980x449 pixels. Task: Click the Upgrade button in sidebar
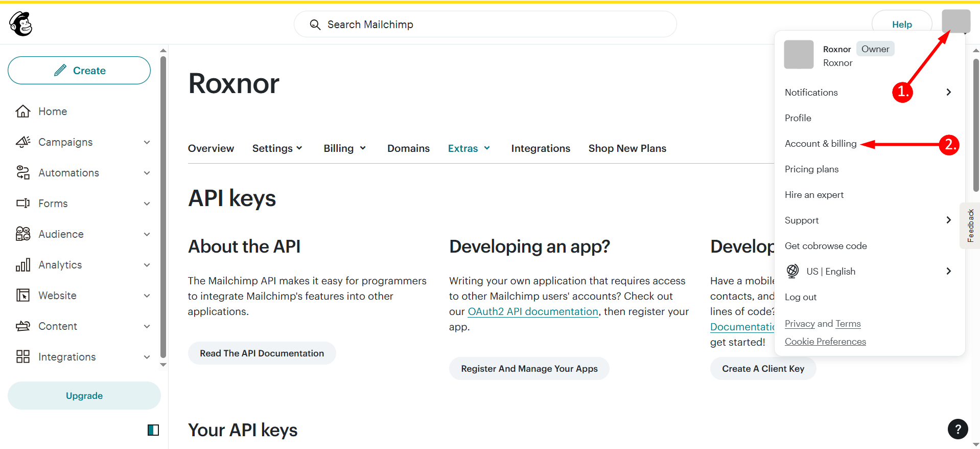[x=84, y=396]
